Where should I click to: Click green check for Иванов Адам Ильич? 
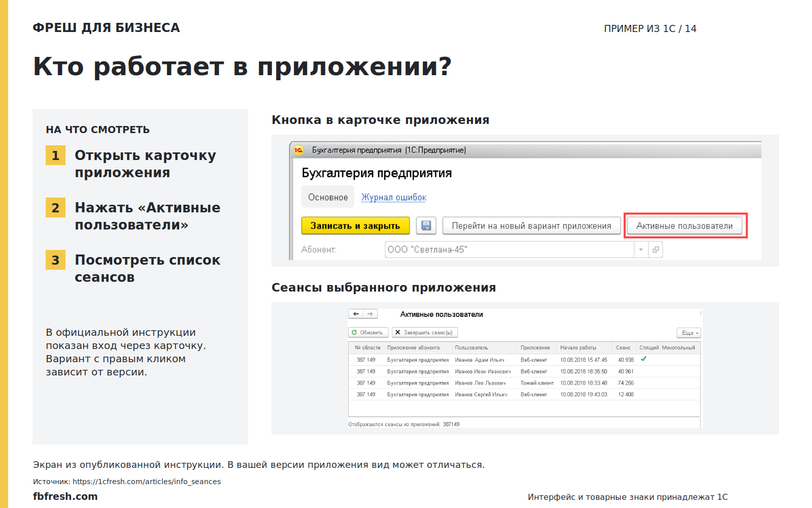point(644,359)
